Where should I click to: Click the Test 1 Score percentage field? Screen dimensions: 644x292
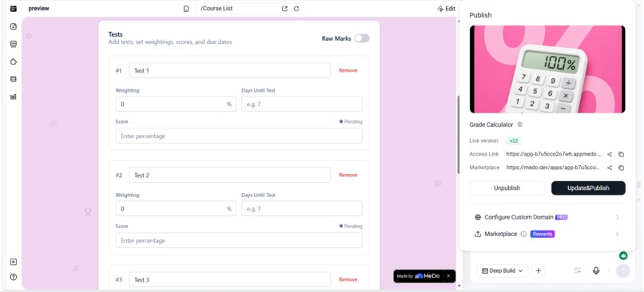coord(239,136)
